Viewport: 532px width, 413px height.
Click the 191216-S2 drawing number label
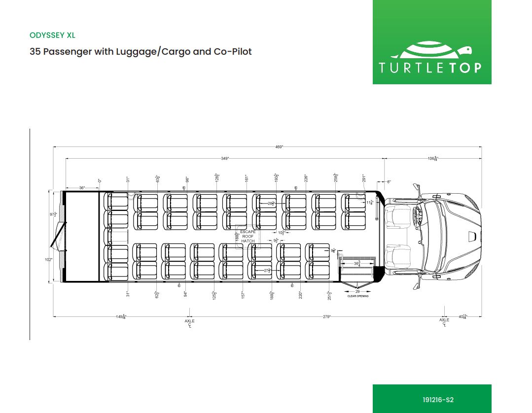point(438,400)
